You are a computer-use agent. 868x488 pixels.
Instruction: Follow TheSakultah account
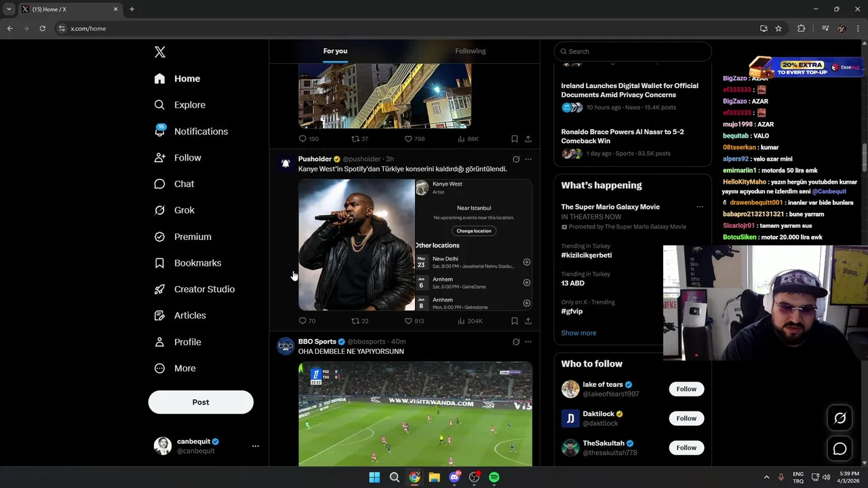point(686,447)
